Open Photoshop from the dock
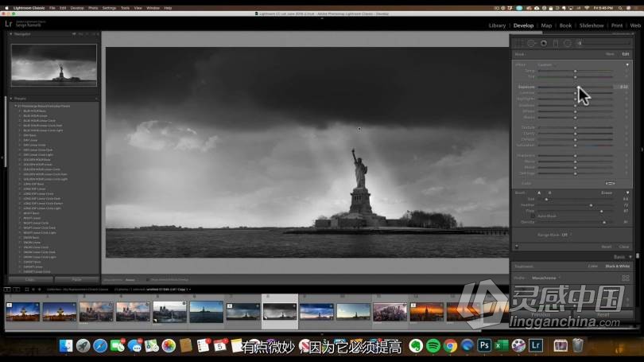 click(x=484, y=345)
